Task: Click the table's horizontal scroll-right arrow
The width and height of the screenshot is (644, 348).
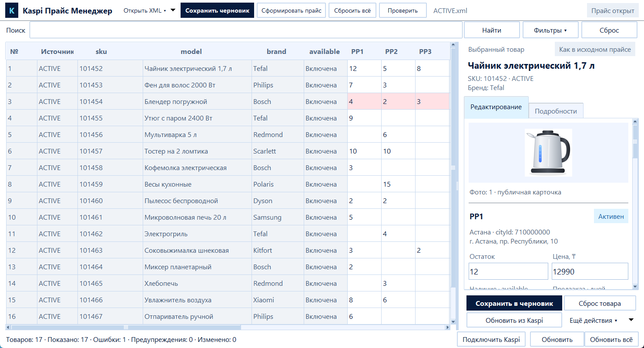Action: pyautogui.click(x=447, y=327)
